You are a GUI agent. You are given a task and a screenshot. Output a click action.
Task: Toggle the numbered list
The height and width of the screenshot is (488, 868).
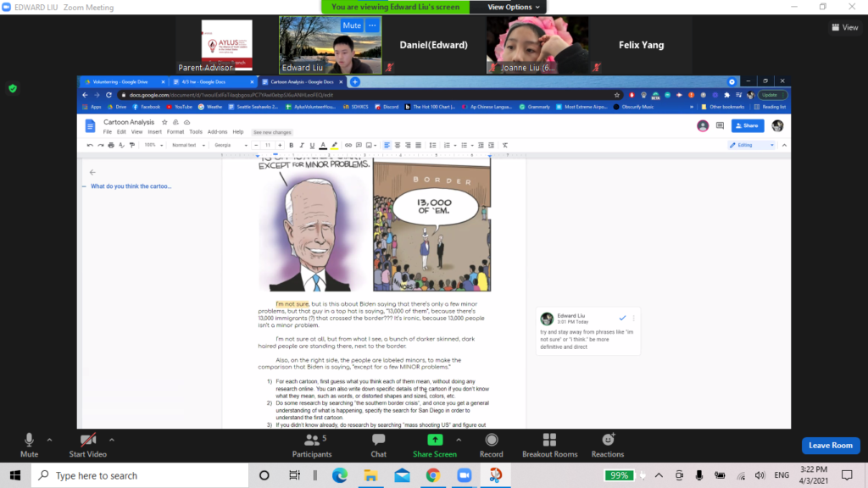(x=447, y=145)
